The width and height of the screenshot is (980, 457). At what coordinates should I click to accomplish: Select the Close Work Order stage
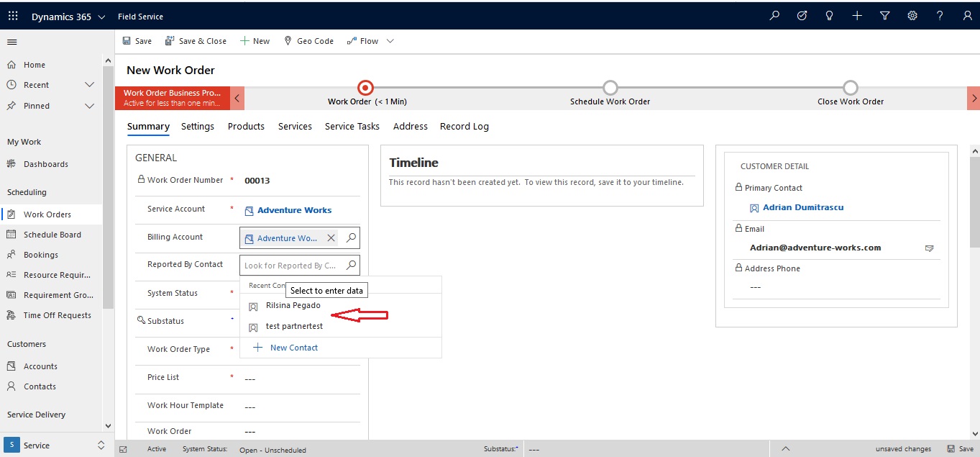851,88
